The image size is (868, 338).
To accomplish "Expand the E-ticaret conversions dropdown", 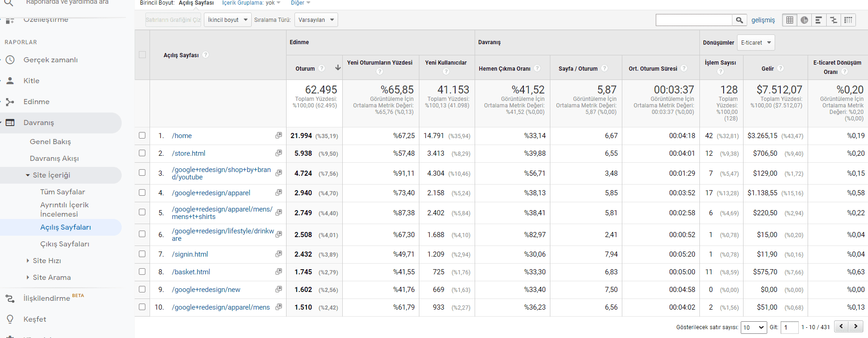I will coord(756,43).
